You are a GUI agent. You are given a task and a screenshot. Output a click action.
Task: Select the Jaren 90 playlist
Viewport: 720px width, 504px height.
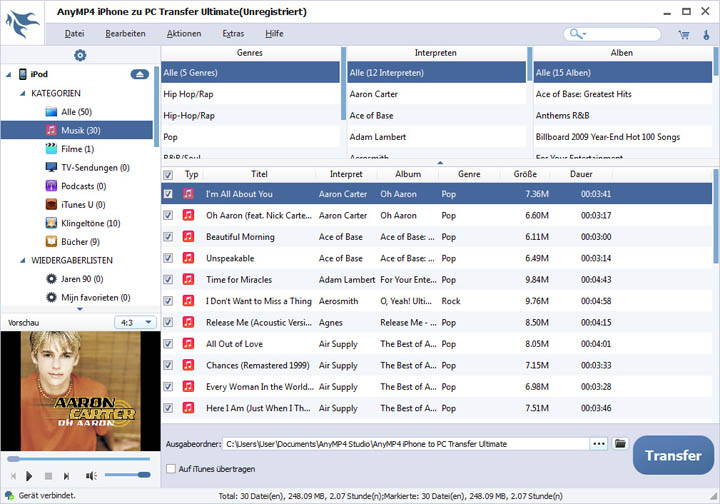coord(74,279)
